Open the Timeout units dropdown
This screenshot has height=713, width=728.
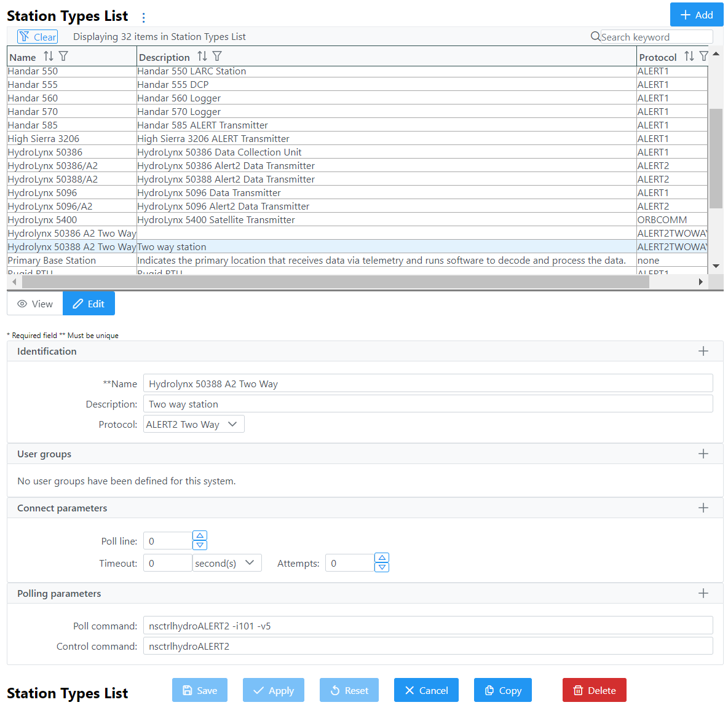226,563
